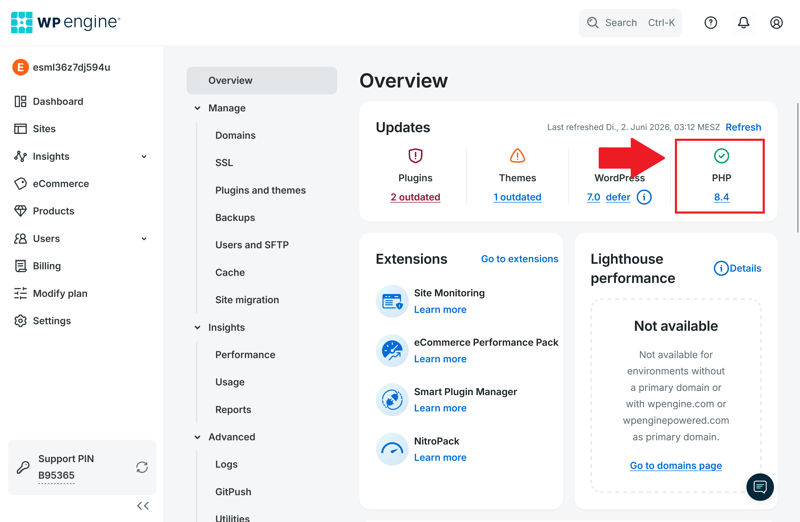Open the Backups page

tap(235, 217)
